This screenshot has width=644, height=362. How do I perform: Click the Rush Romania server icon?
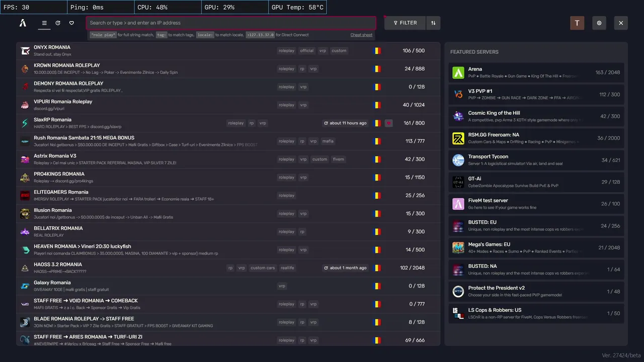point(25,141)
